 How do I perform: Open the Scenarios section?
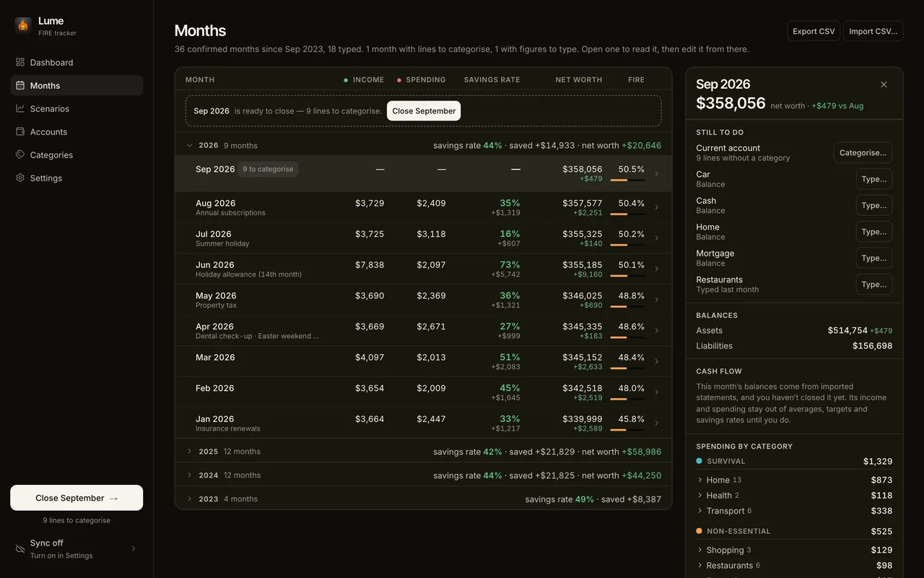(x=77, y=108)
